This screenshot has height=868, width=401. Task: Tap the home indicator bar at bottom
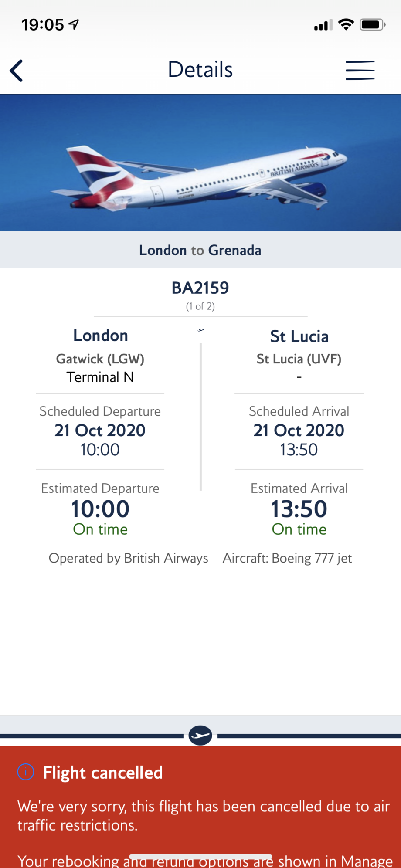click(x=200, y=857)
